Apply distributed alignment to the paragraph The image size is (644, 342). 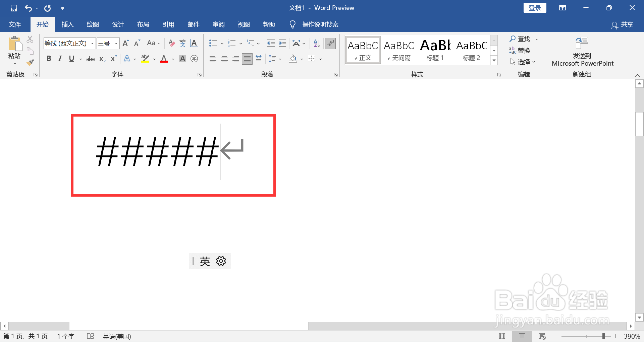coord(259,59)
